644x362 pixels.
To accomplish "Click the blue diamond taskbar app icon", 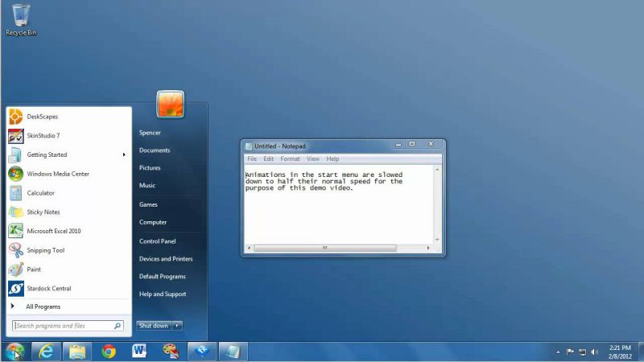I will [x=202, y=352].
